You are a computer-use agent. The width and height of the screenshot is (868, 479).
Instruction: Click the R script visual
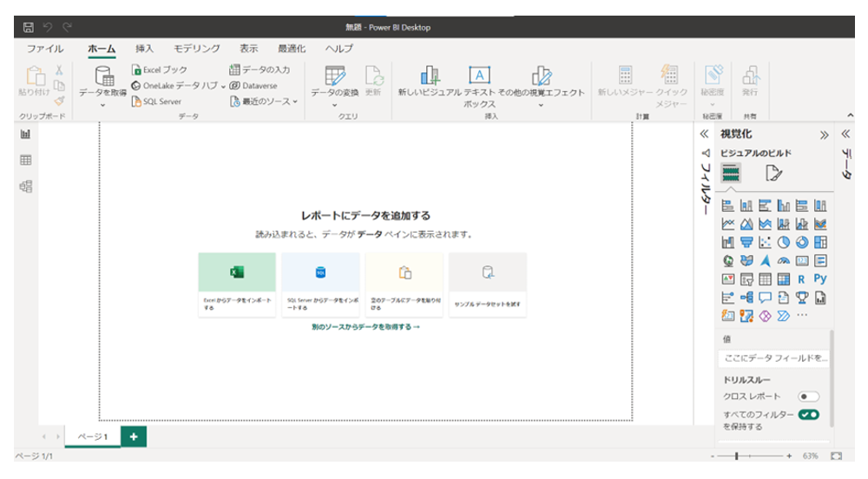801,279
